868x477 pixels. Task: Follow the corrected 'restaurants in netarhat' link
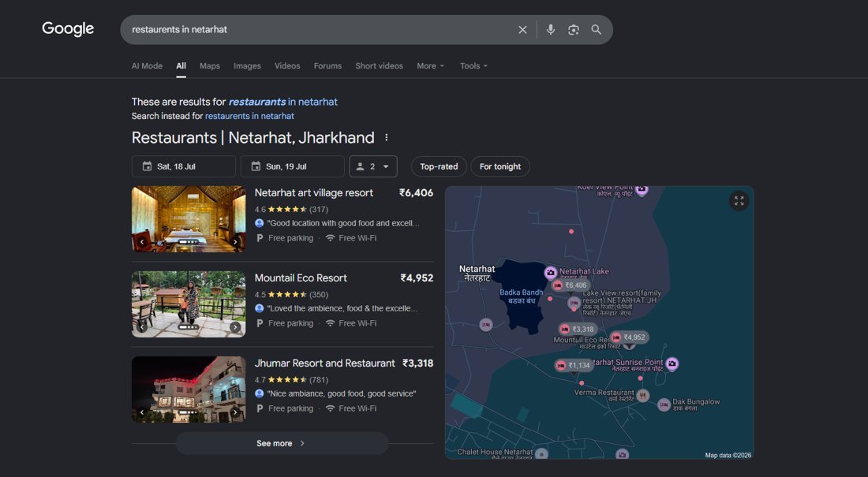coord(282,102)
